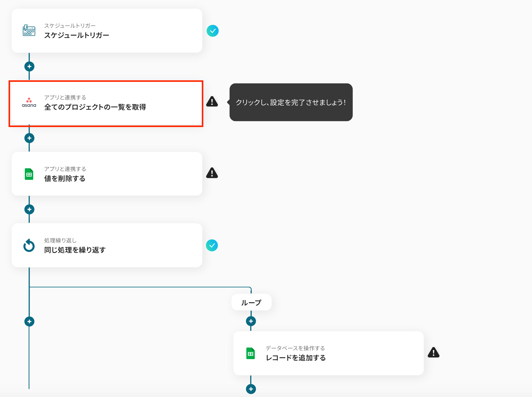Open the レコードを追加する step card
The width and height of the screenshot is (532, 397).
point(328,353)
